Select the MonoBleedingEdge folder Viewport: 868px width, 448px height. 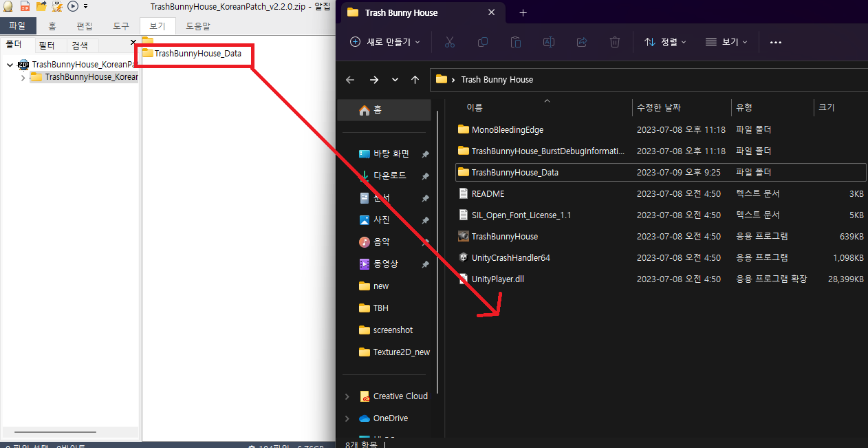[x=660, y=129]
